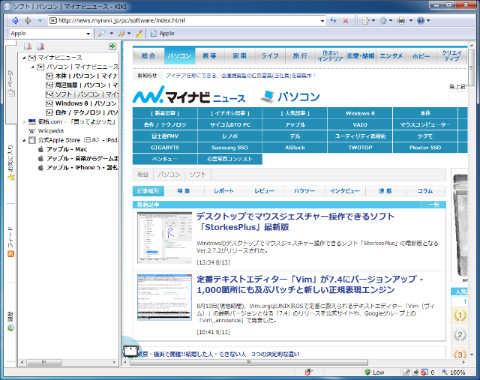Collapse the パソコン | マイナビニュース tree node
Screen dimensions: 480x380
coord(33,67)
